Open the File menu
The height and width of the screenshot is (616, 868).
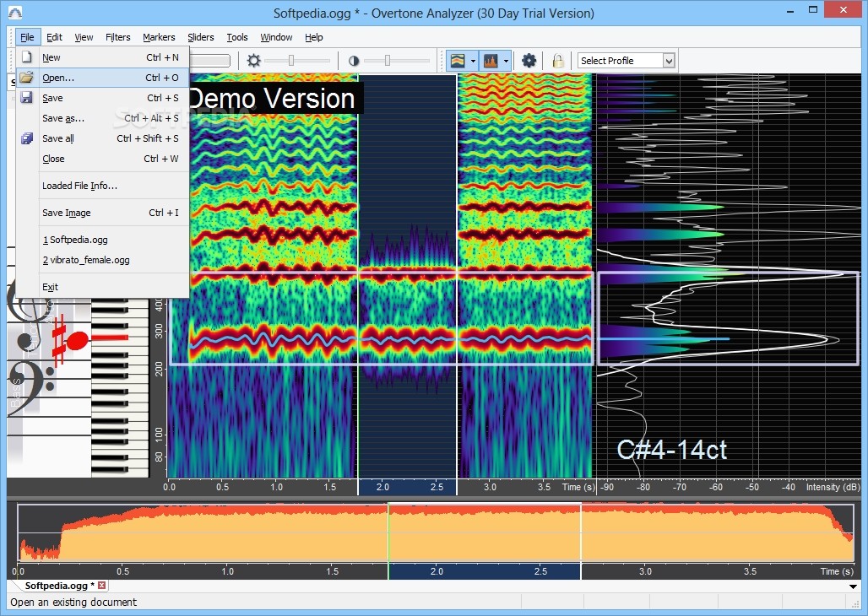27,37
